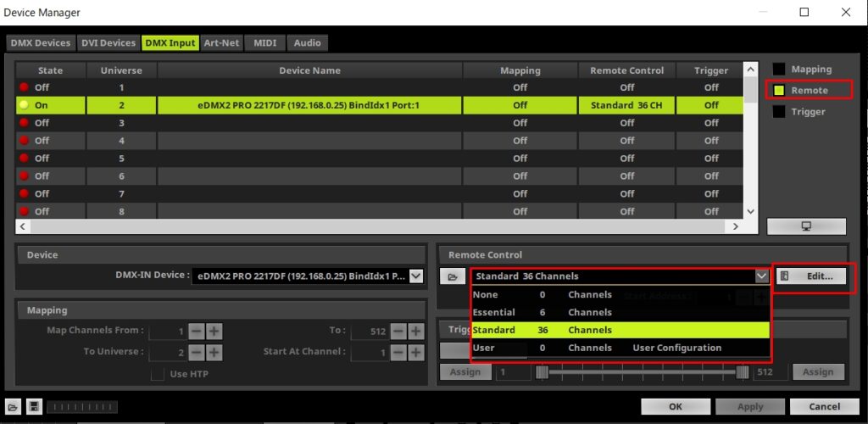Click the right range slider handle near 512
This screenshot has height=424, width=868.
[743, 372]
